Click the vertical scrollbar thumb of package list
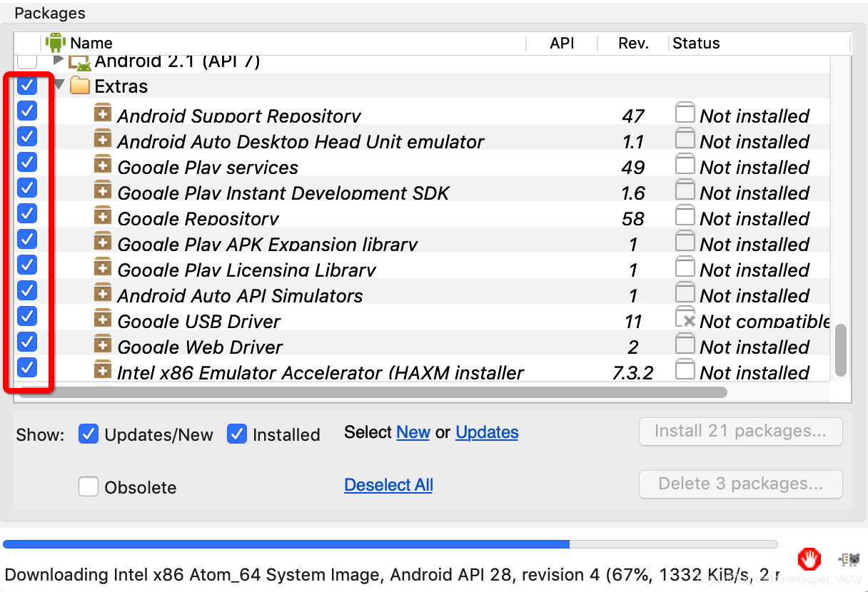This screenshot has height=592, width=868. [841, 351]
